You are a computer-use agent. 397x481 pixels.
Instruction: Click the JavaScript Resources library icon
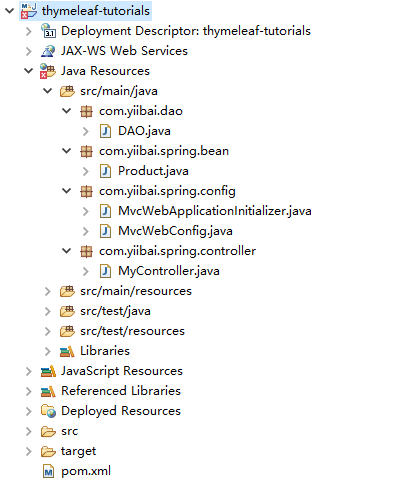pos(48,371)
